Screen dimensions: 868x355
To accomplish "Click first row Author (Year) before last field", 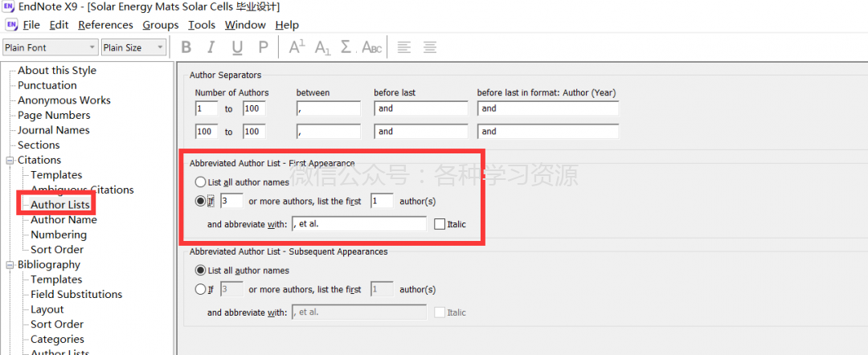I will [547, 108].
